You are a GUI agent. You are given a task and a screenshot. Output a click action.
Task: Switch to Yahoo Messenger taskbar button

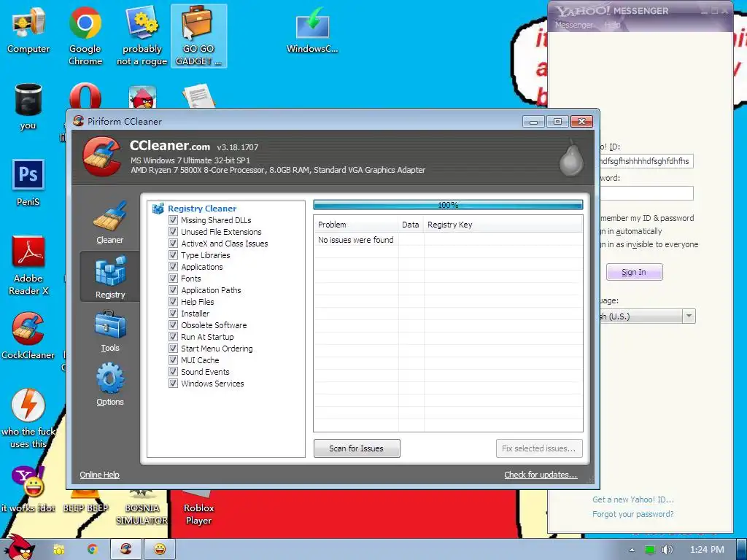160,549
